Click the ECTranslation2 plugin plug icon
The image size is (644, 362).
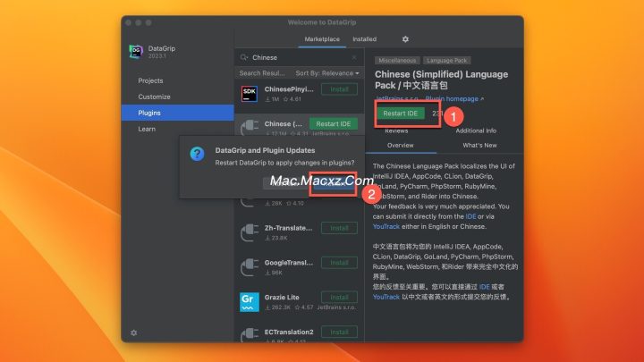point(250,335)
